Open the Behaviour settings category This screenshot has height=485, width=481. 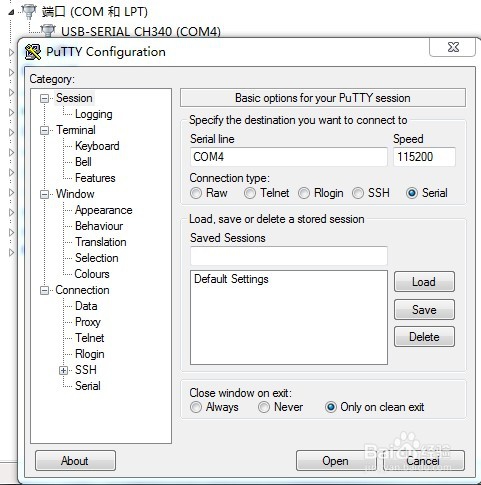99,226
